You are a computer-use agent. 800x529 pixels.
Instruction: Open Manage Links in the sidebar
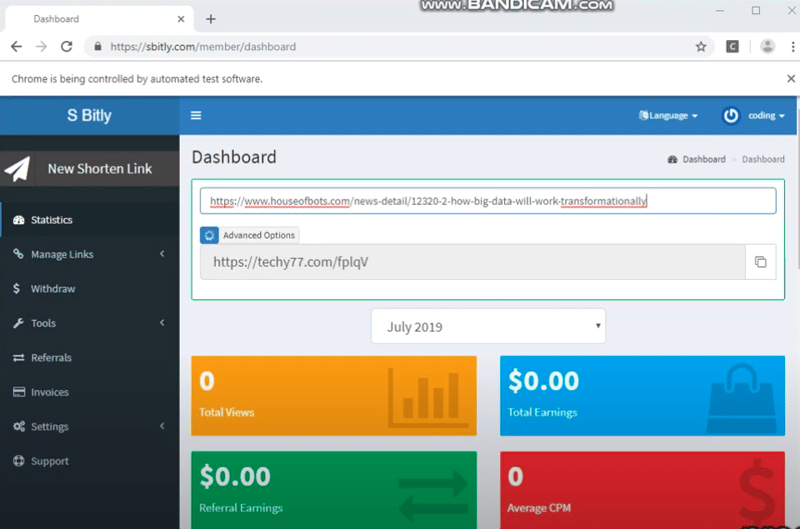coord(90,254)
